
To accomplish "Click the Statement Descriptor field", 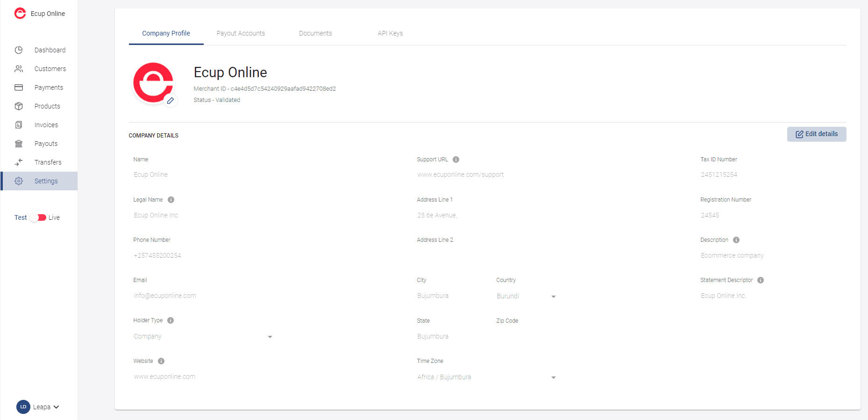I will pos(770,296).
